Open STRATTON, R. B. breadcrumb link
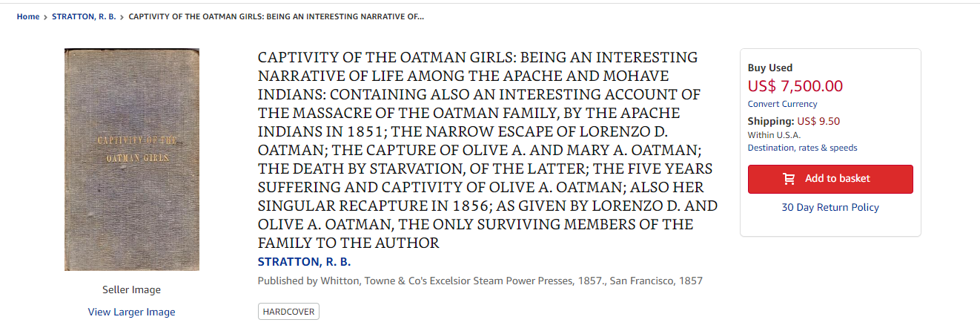This screenshot has width=980, height=334. pos(84,16)
